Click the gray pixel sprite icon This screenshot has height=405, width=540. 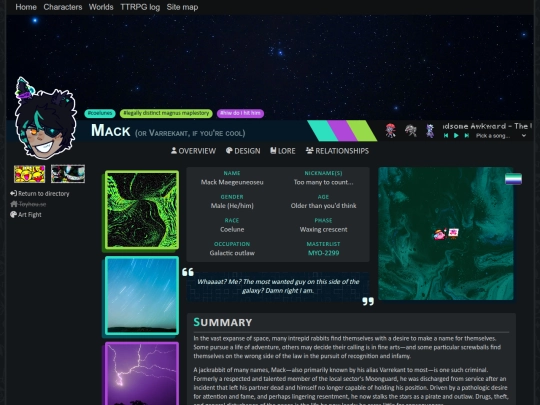coord(411,131)
